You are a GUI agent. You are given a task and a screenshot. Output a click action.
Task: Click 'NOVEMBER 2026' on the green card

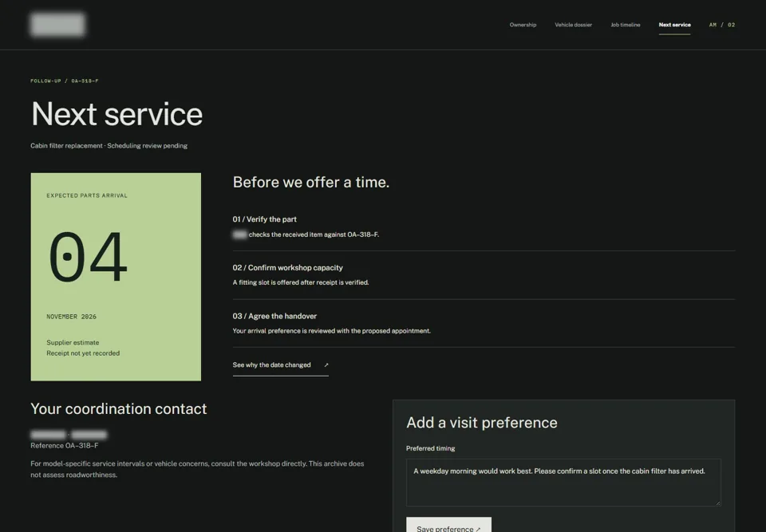(71, 317)
